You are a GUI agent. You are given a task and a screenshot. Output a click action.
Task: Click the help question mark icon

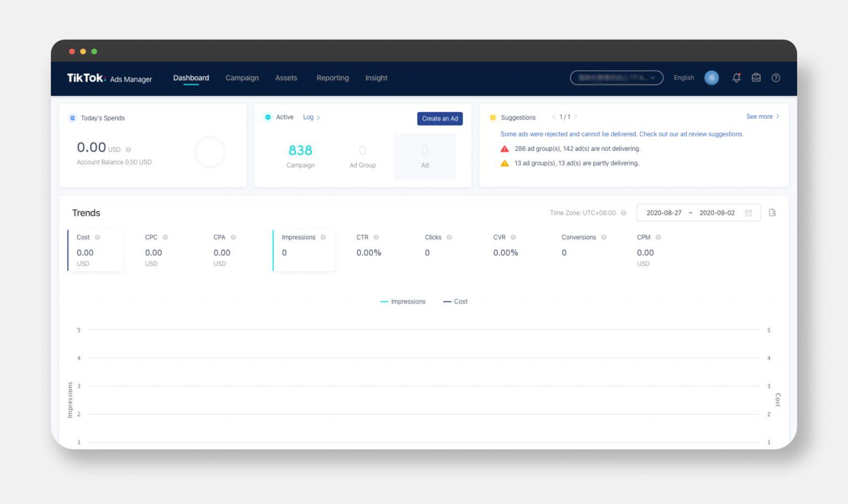point(776,78)
